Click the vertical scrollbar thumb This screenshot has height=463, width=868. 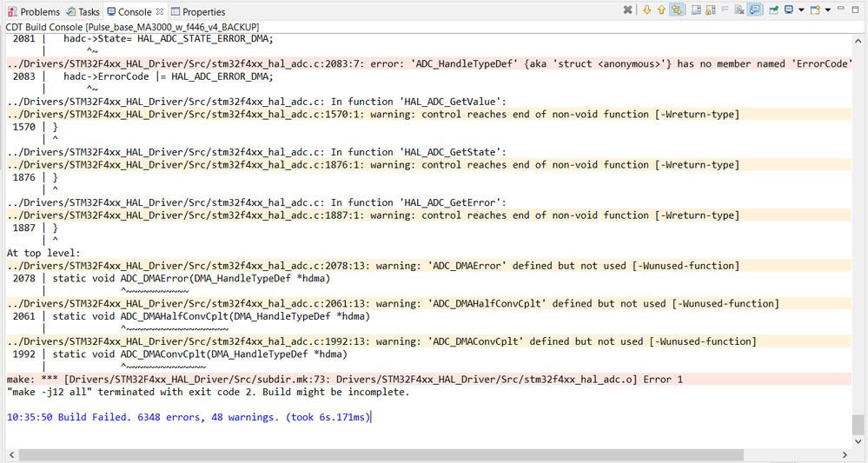click(858, 424)
